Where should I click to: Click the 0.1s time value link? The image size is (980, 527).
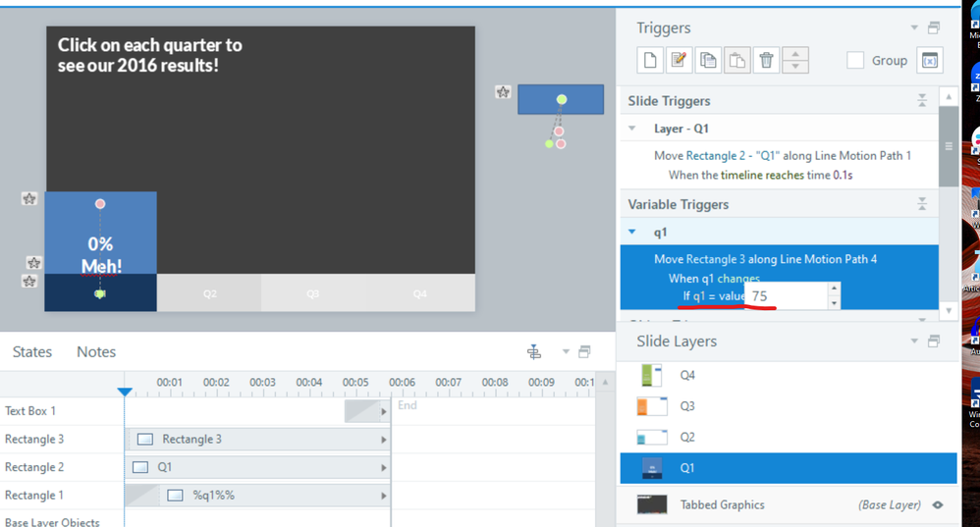pos(843,175)
